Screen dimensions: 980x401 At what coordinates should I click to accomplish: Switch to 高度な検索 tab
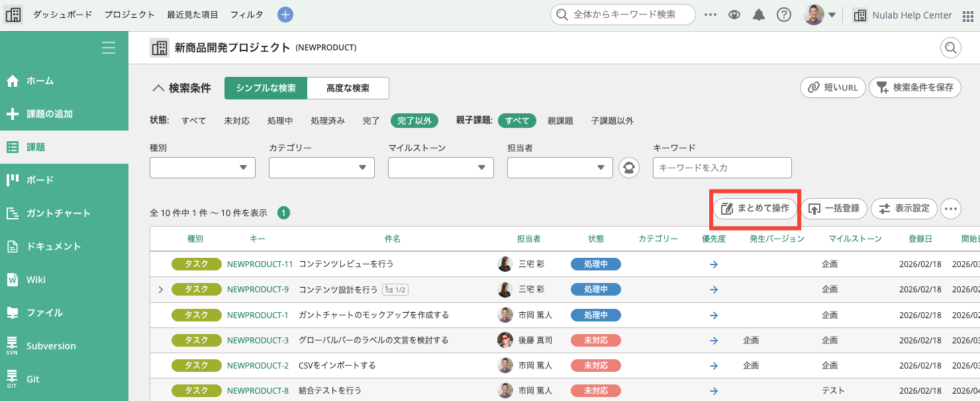(x=348, y=88)
